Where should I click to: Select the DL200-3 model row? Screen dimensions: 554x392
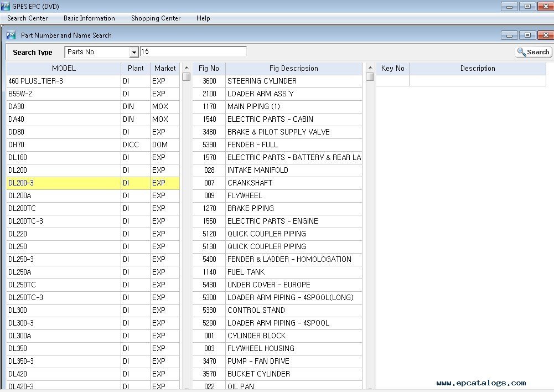pos(64,183)
